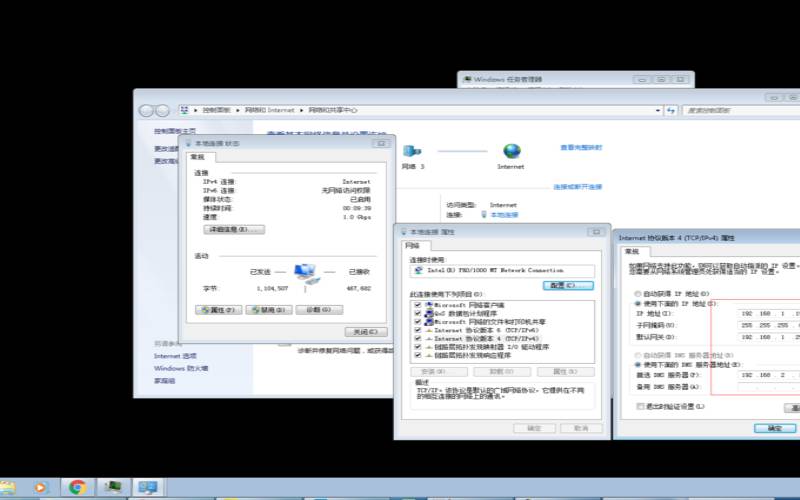800x500 pixels.
Task: Expand breadcrumb arrow after 控制面板
Action: [238, 110]
